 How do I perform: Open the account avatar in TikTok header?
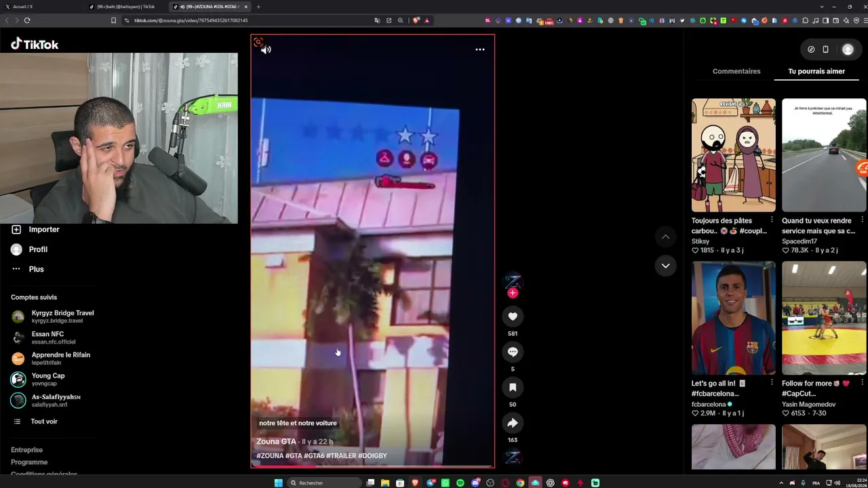click(x=848, y=49)
